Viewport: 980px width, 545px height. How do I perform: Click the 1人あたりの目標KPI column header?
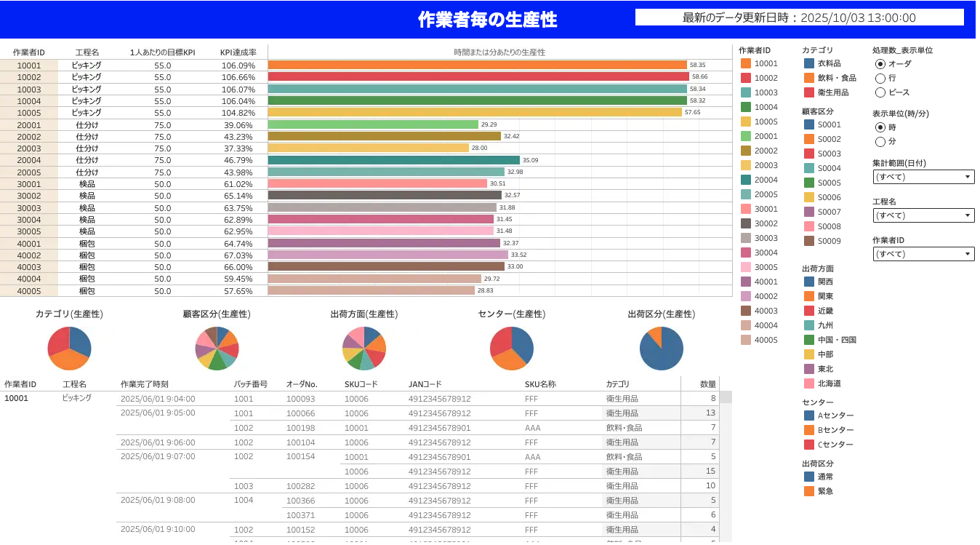pos(163,52)
